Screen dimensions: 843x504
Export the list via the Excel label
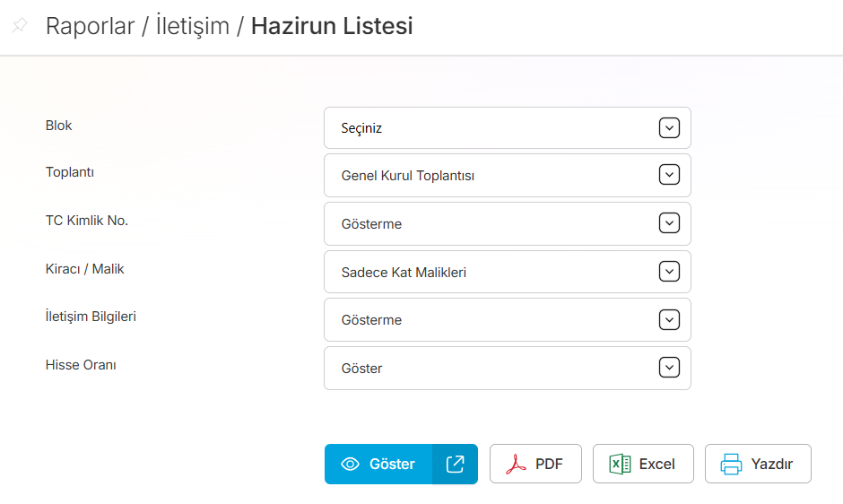[656, 465]
